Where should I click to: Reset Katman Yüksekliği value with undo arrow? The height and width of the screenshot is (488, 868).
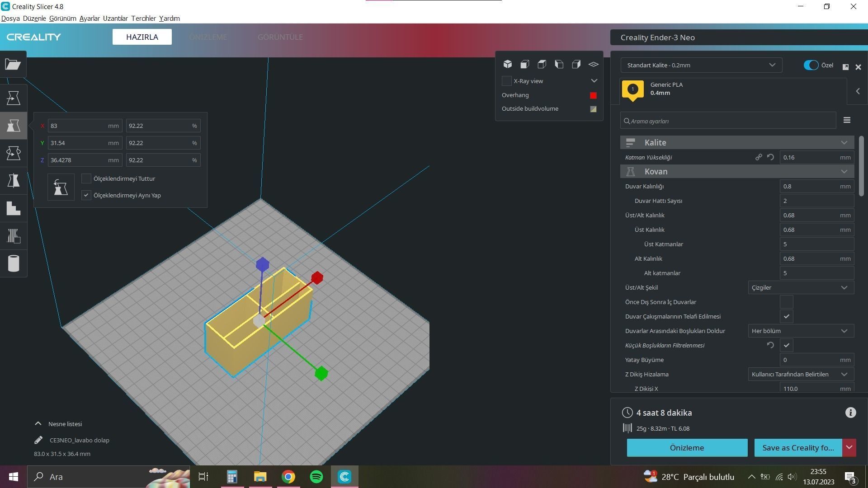(x=770, y=157)
